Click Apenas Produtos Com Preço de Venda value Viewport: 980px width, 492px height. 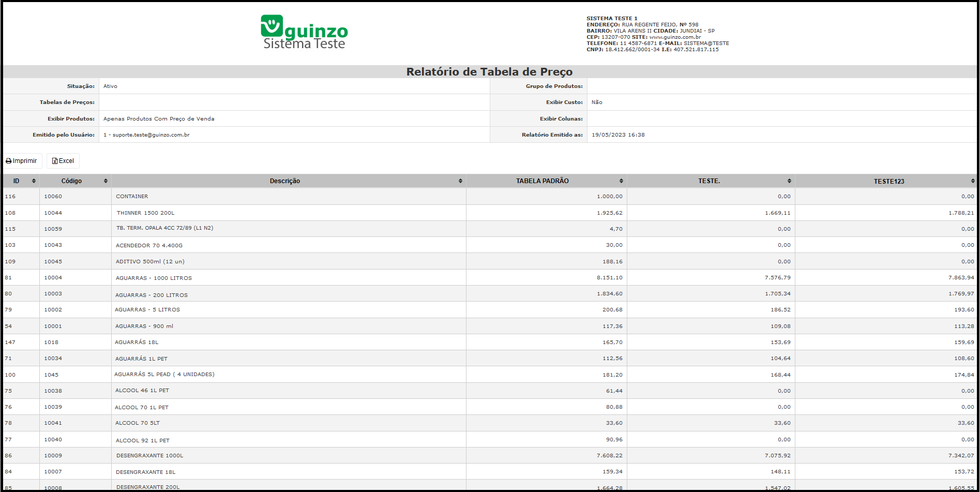pos(159,119)
